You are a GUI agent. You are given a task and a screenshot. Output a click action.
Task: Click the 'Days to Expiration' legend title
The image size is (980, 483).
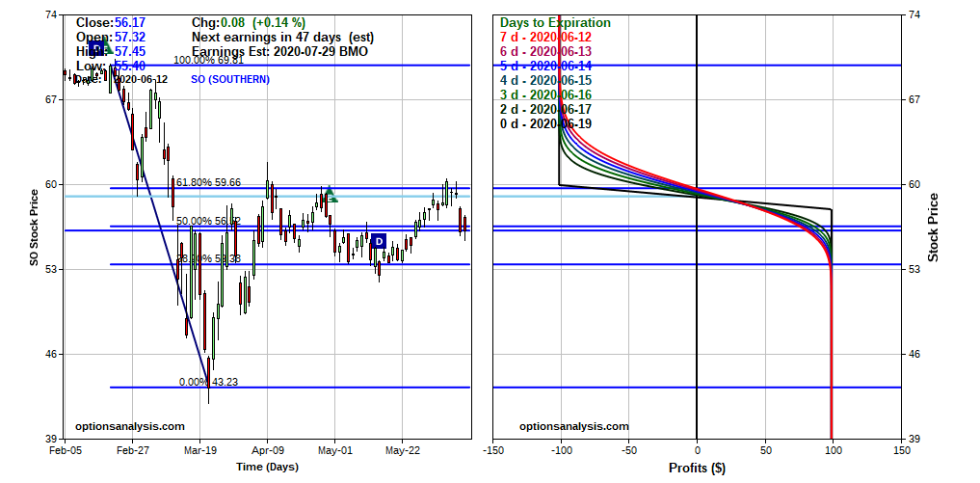coord(555,23)
